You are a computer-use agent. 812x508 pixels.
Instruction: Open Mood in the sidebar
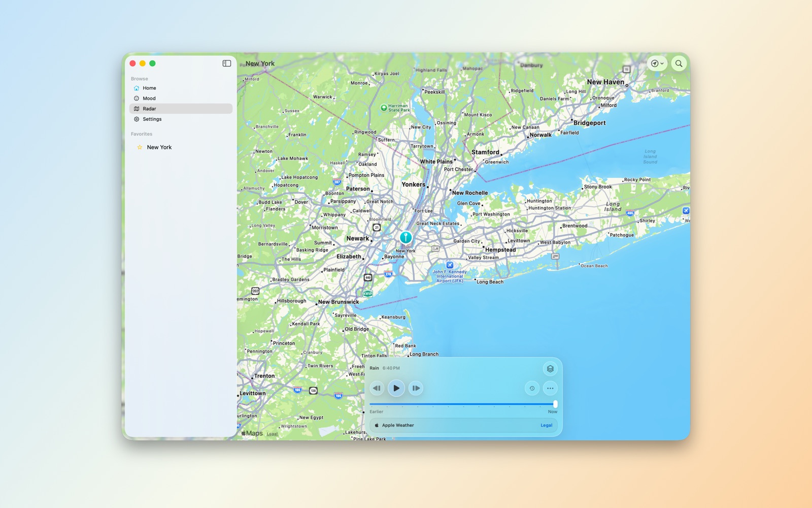point(181,99)
